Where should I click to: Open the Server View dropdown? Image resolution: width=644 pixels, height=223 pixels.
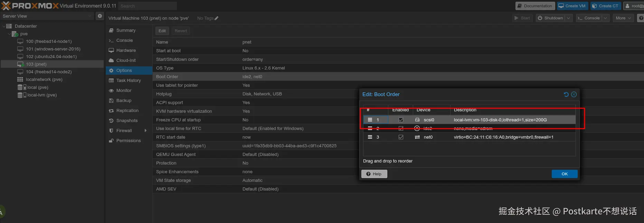coord(90,16)
